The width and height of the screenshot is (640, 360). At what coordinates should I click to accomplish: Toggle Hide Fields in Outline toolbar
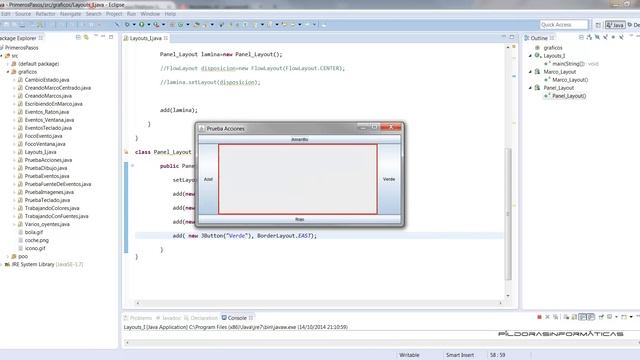pyautogui.click(x=597, y=37)
